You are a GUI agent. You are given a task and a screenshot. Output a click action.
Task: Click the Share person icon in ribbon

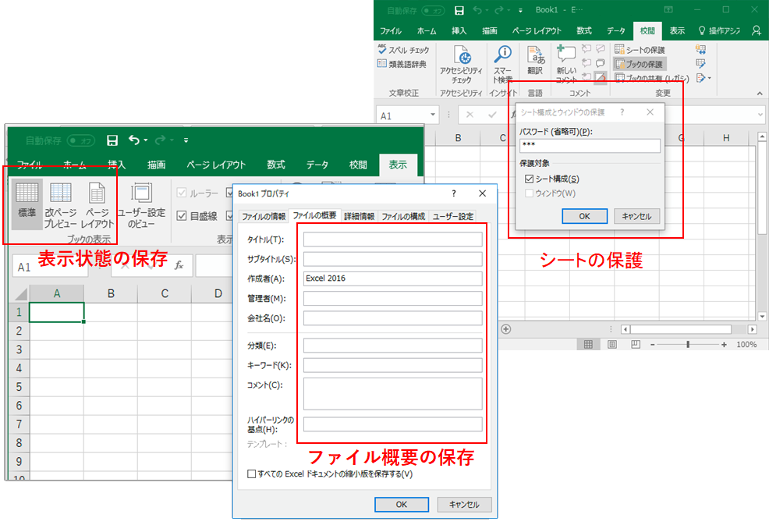click(x=757, y=30)
